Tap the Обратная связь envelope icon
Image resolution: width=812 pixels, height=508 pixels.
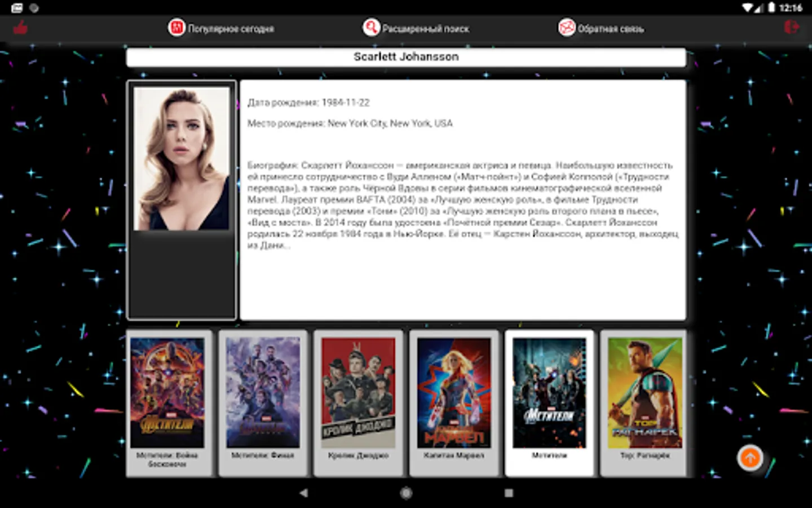[x=567, y=28]
